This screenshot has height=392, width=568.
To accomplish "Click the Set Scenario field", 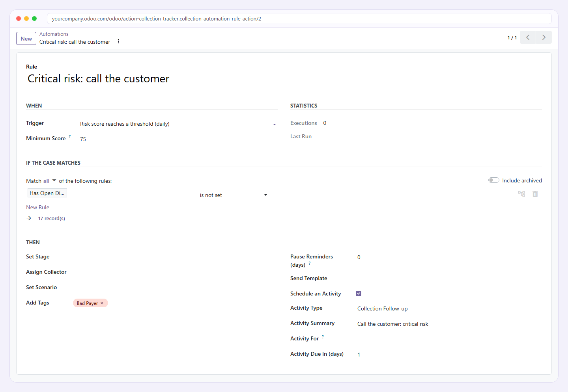I will tap(174, 288).
